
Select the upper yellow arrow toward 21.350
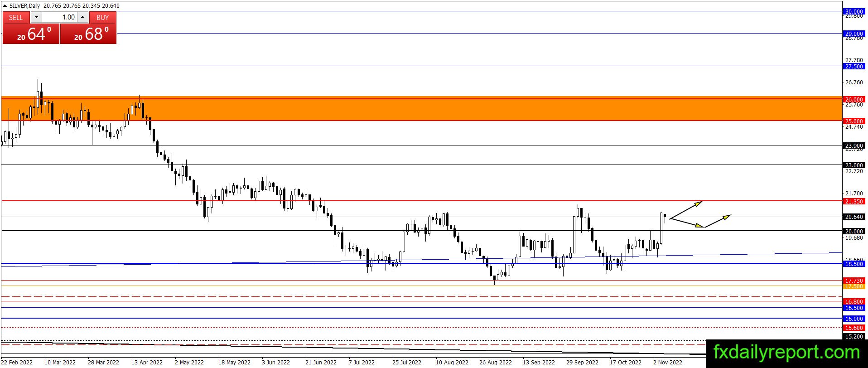pos(686,209)
